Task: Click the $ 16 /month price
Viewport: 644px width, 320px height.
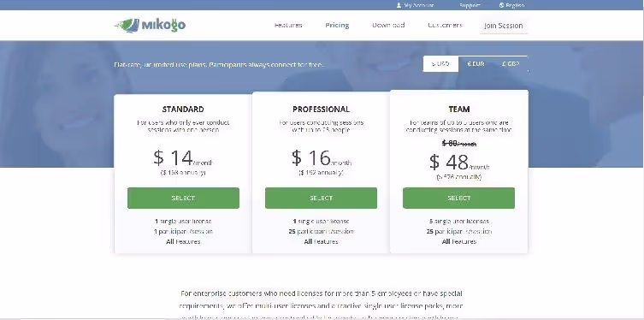Action: coord(322,158)
